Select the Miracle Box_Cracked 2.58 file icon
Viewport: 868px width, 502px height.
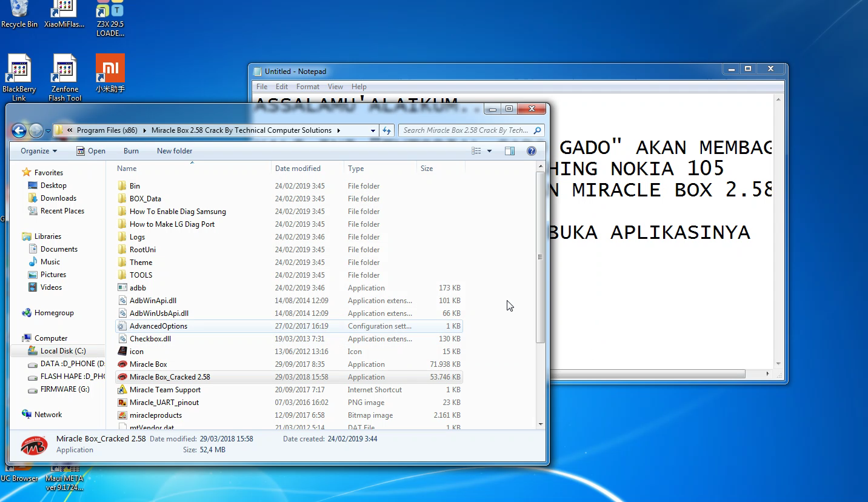[122, 377]
